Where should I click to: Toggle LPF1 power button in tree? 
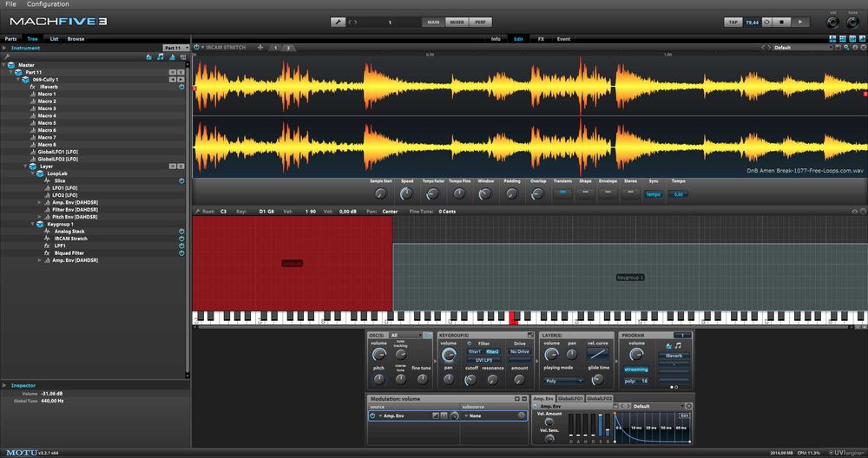[x=181, y=245]
